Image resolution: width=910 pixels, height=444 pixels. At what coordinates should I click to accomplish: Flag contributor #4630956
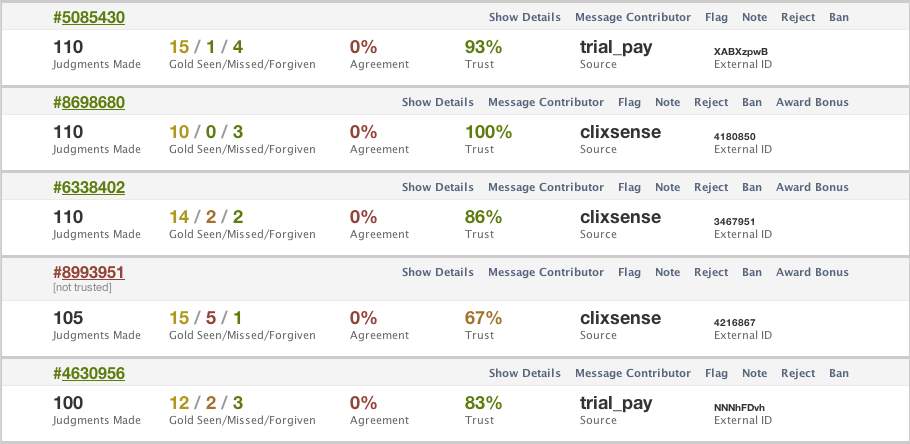716,373
